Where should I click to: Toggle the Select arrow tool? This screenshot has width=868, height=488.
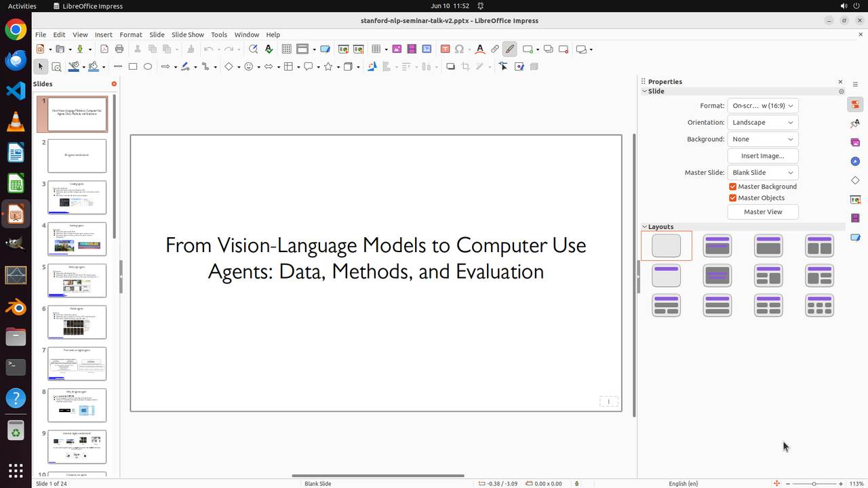pos(41,66)
